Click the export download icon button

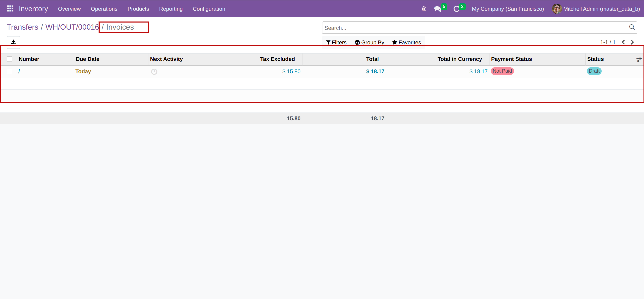point(13,42)
